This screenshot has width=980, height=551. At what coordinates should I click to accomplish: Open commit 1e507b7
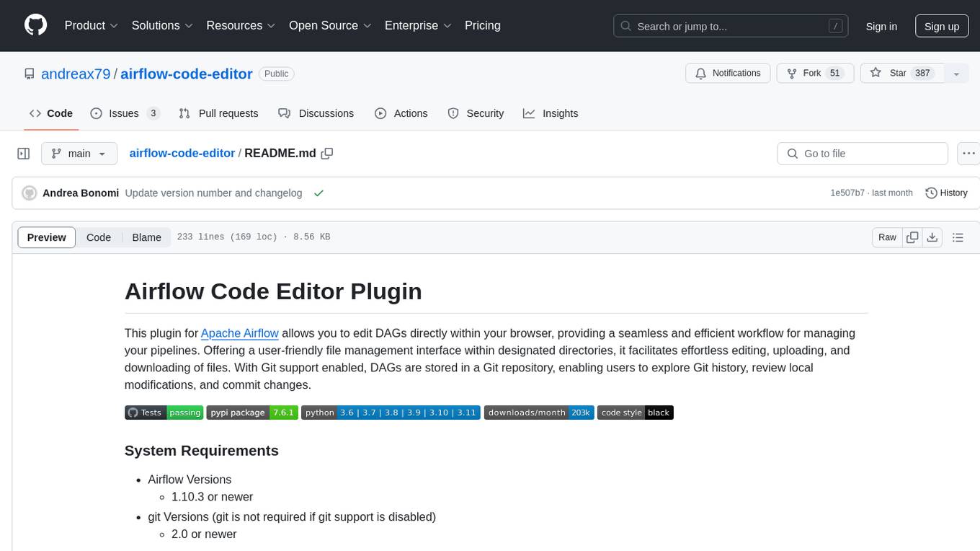tap(847, 193)
